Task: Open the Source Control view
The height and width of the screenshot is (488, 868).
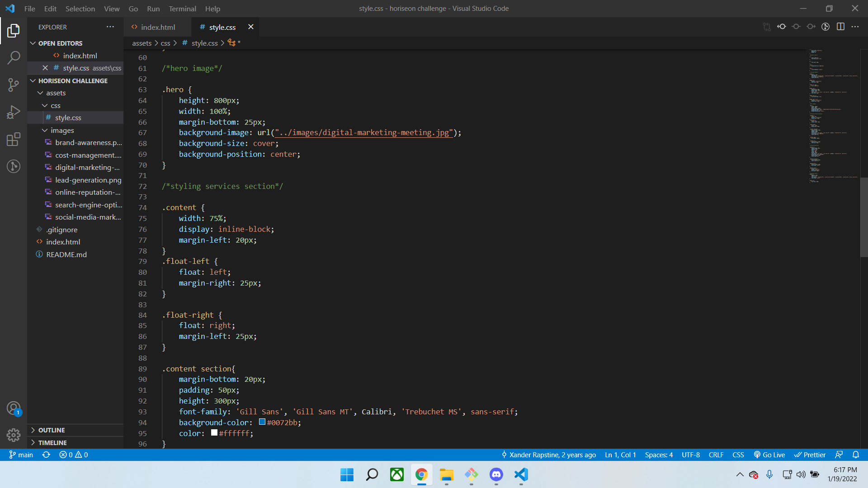Action: pos(14,85)
